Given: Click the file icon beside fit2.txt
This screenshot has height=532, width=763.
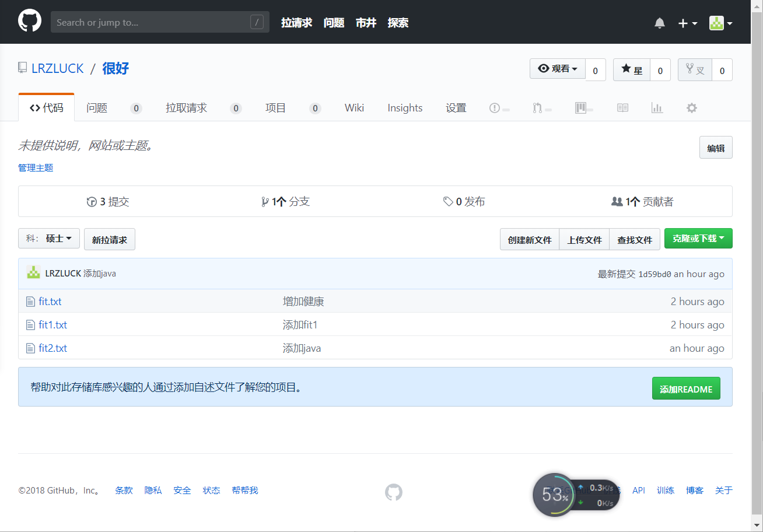Looking at the screenshot, I should (x=30, y=348).
